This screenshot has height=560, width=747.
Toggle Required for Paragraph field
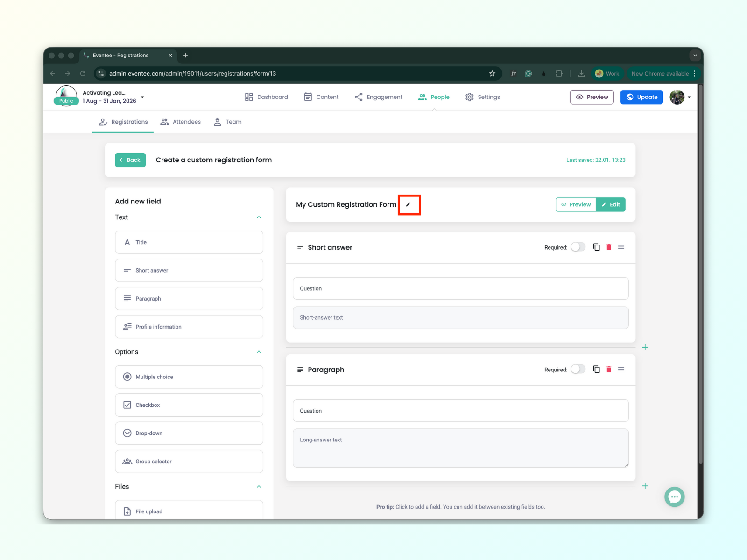pos(578,369)
